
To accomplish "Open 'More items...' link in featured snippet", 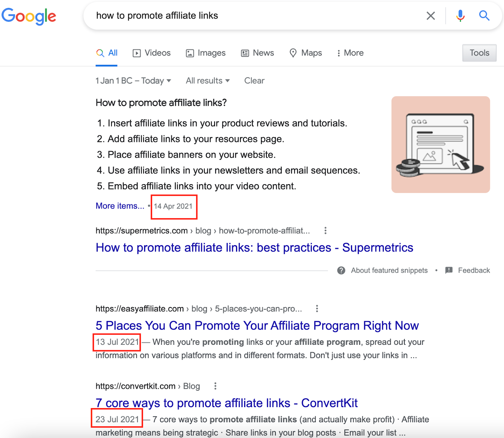I will 120,206.
